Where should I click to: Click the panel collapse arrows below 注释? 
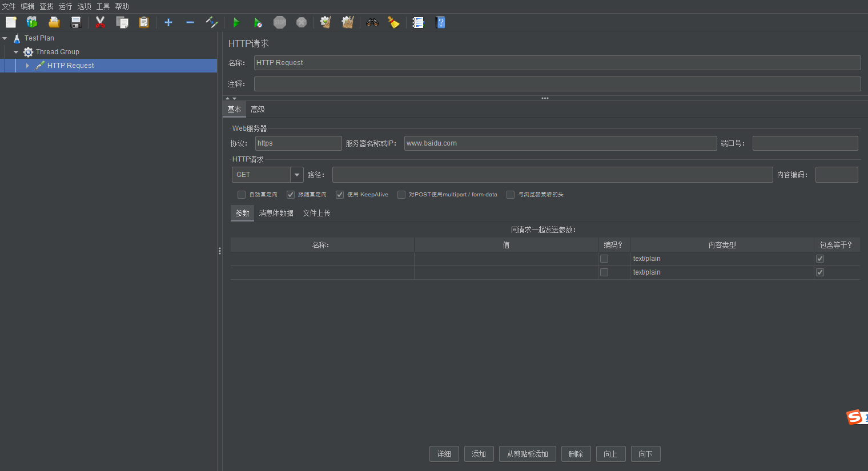(x=231, y=98)
